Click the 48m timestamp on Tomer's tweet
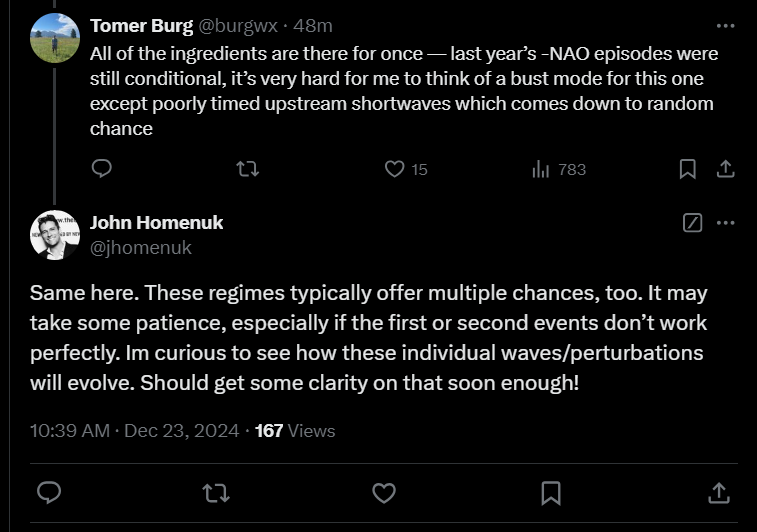Viewport: 757px width, 532px height. tap(313, 26)
